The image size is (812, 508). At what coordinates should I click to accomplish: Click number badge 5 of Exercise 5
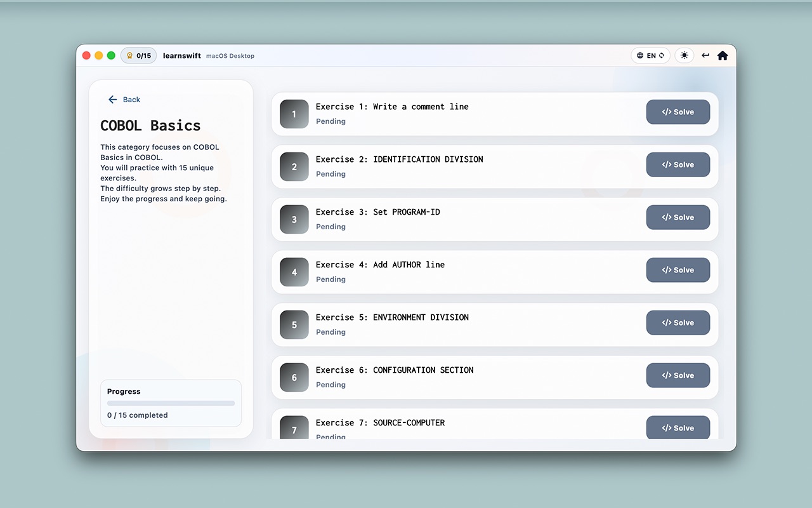(x=294, y=325)
